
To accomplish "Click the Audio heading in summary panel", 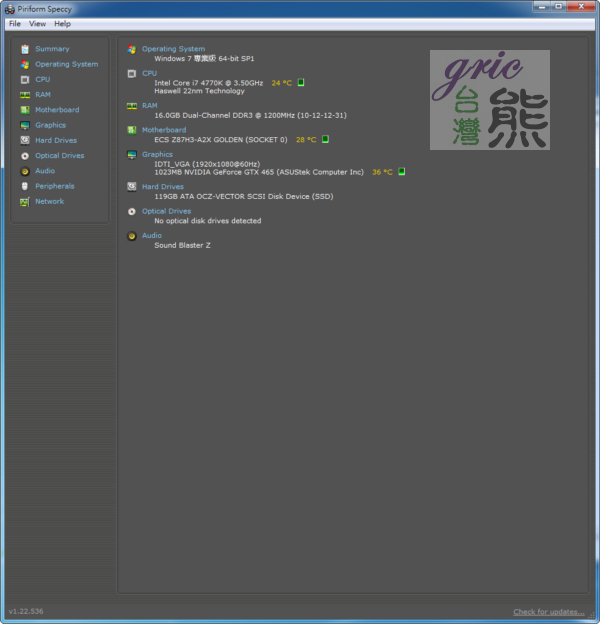I will point(152,236).
